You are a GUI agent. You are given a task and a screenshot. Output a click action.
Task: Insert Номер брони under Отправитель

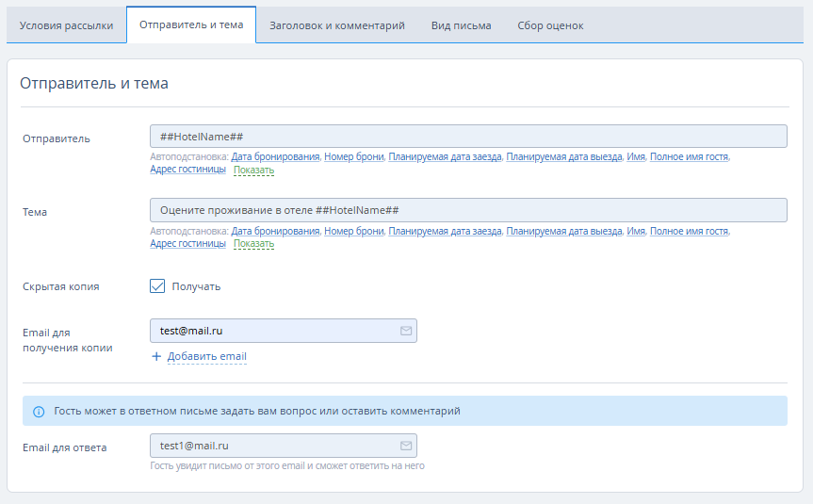(354, 156)
